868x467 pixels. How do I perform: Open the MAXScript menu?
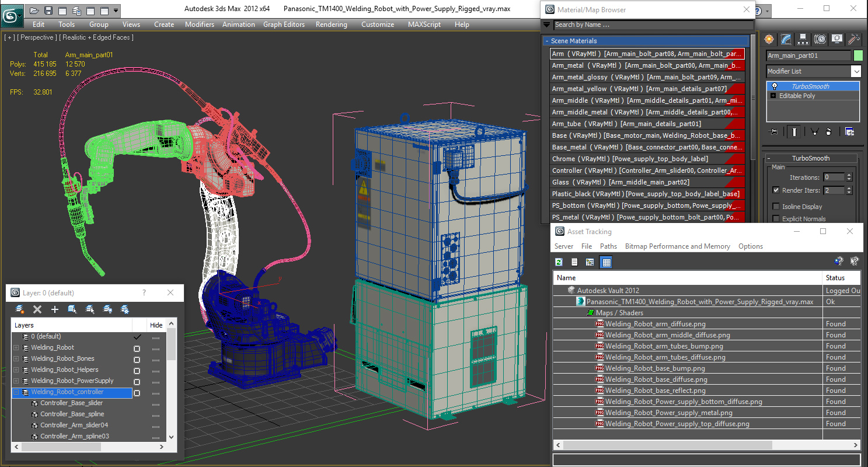tap(424, 25)
